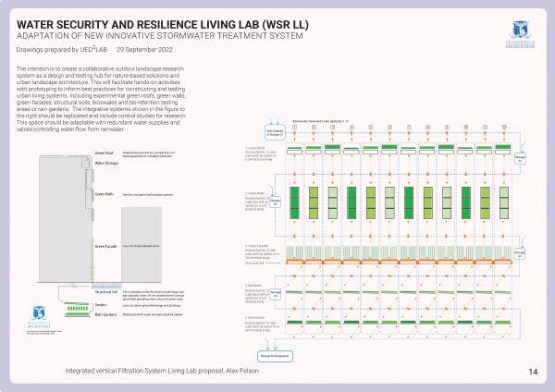The width and height of the screenshot is (555, 392).
Task: Click the subtitle 'ADAPTATION OF NEW INNOVATIVE STORMWATER TREATMENT SYSTEM'
Action: [160, 36]
